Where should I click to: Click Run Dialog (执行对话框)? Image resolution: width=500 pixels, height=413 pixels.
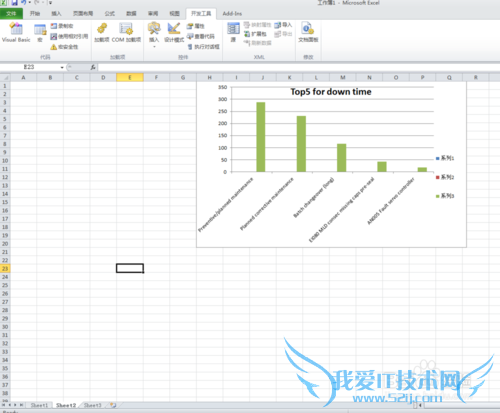click(x=203, y=47)
